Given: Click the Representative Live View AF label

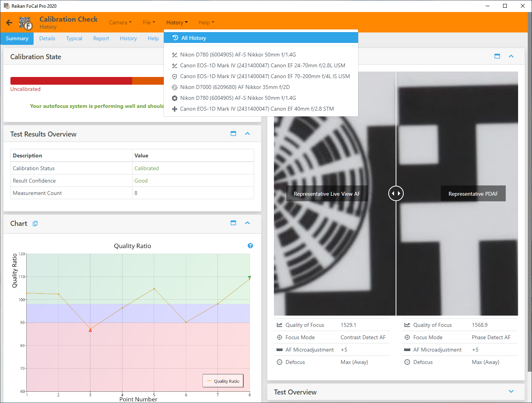Looking at the screenshot, I should [x=327, y=194].
